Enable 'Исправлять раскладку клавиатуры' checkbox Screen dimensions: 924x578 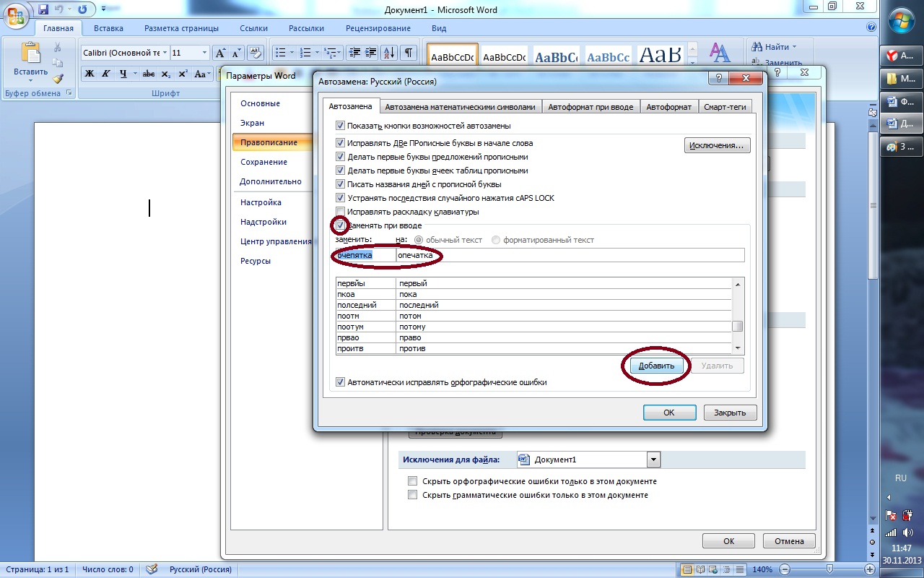341,212
